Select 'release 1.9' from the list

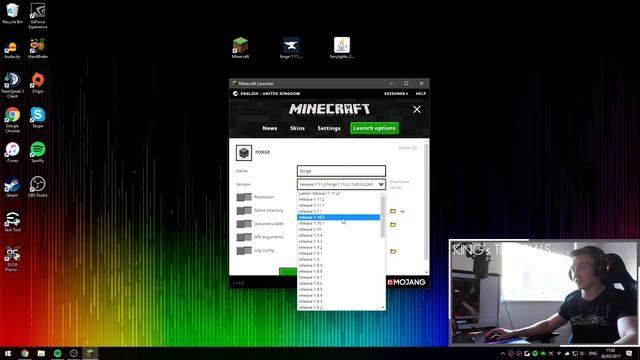[x=339, y=259]
